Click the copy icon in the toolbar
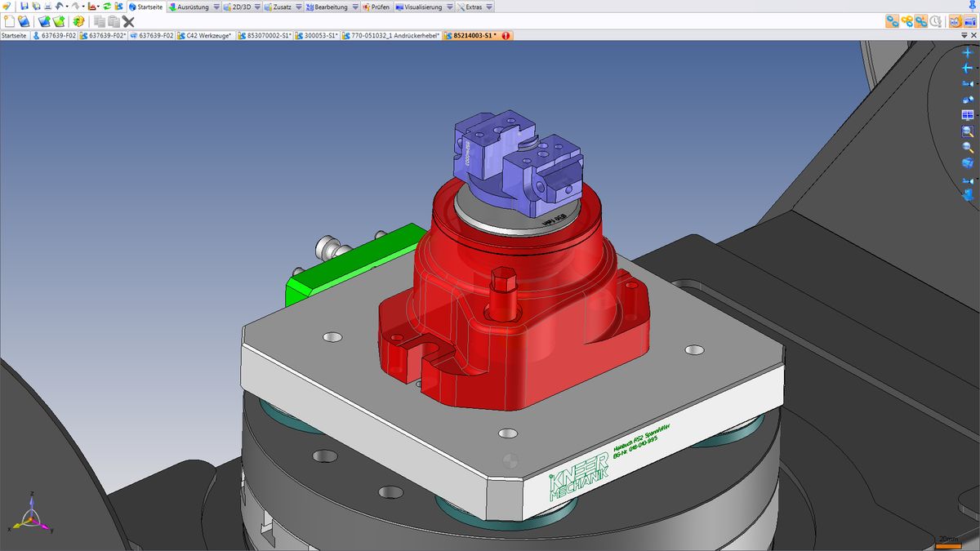 [x=100, y=21]
